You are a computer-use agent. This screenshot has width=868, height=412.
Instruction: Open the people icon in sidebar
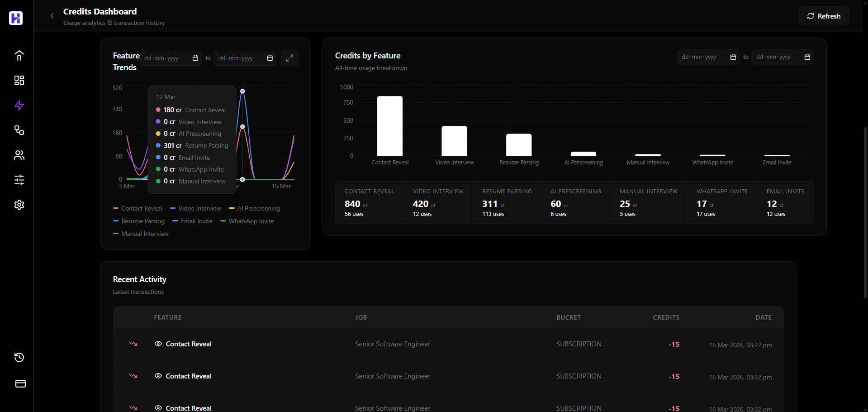click(x=19, y=155)
